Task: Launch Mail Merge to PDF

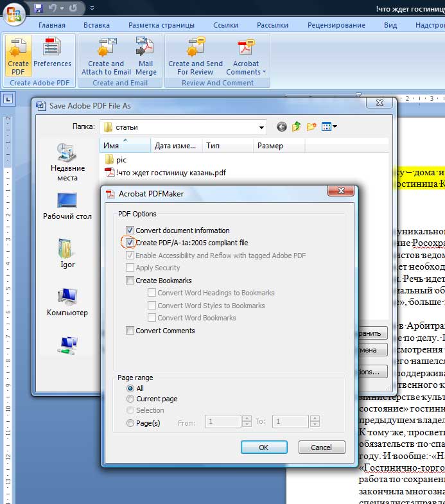Action: [146, 56]
